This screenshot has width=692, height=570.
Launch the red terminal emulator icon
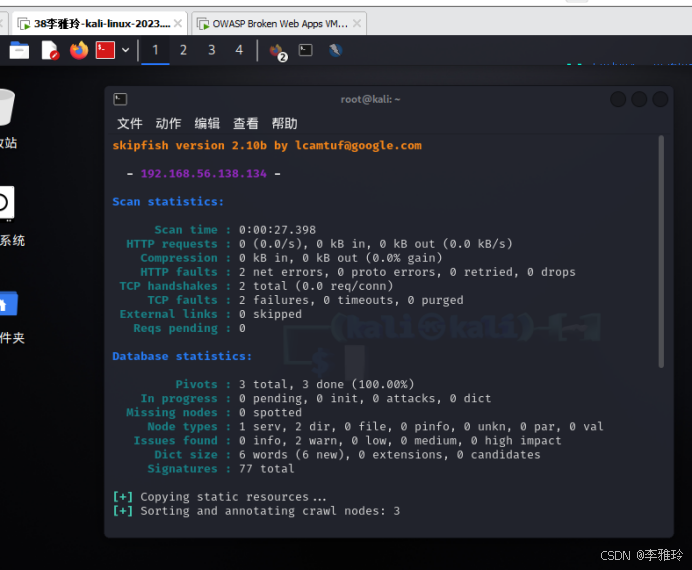coord(105,50)
